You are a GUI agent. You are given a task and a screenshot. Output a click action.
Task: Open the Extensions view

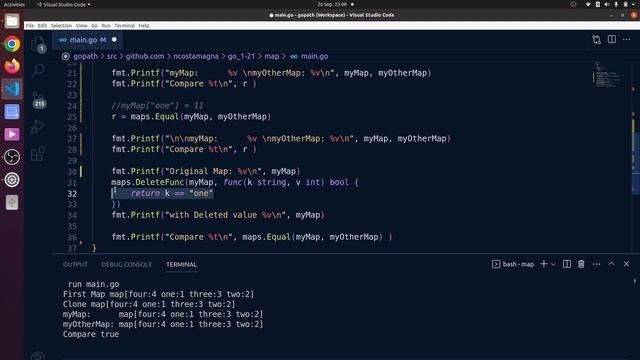38,154
